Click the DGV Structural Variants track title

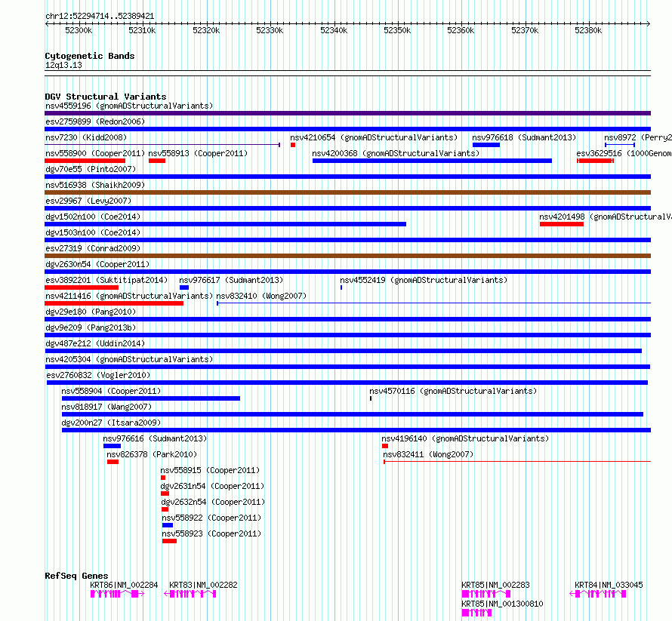pyautogui.click(x=106, y=97)
